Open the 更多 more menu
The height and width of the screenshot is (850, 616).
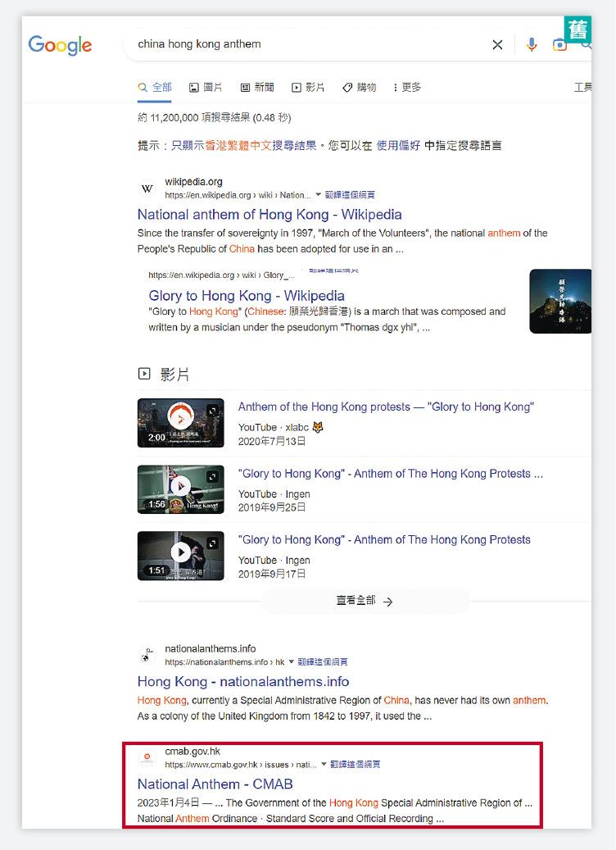pos(407,87)
